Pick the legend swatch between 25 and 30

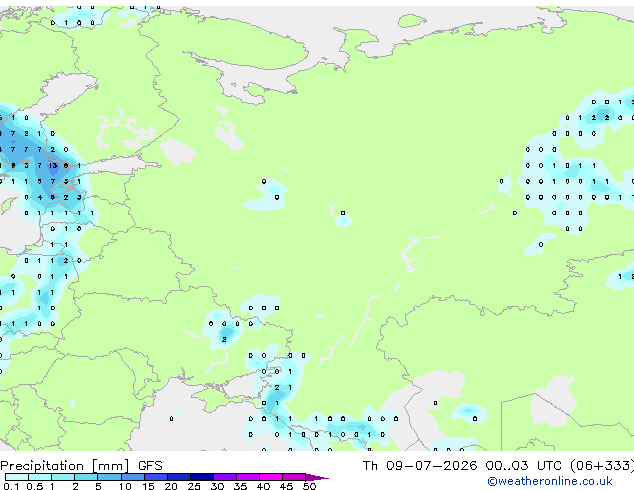pos(202,477)
